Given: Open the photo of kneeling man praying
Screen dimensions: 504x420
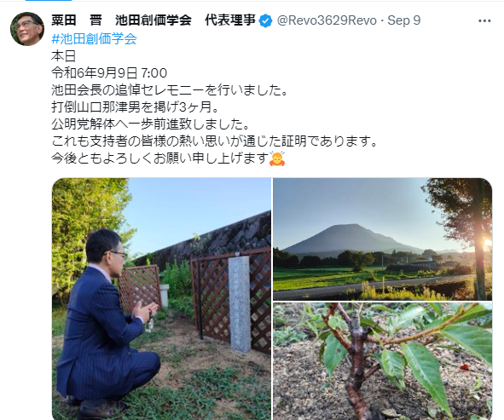Looking at the screenshot, I should click(162, 299).
